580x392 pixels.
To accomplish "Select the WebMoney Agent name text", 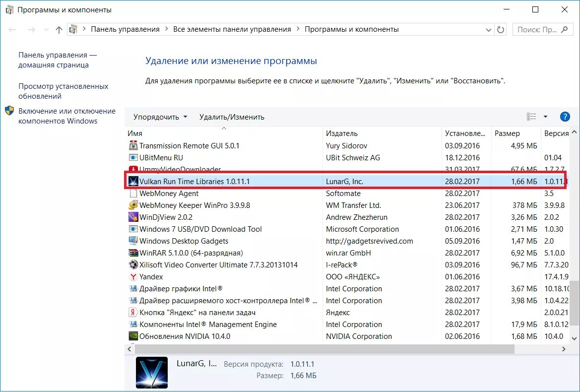I will tap(169, 194).
